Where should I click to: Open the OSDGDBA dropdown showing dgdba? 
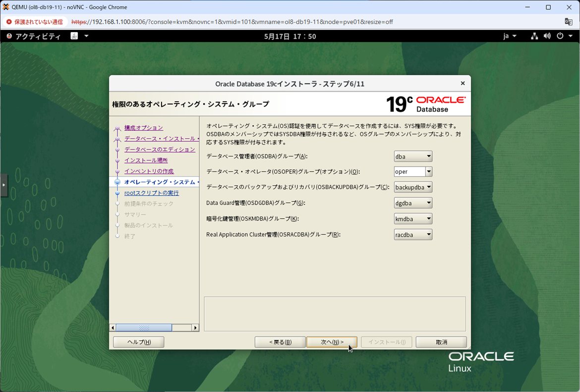coord(413,203)
